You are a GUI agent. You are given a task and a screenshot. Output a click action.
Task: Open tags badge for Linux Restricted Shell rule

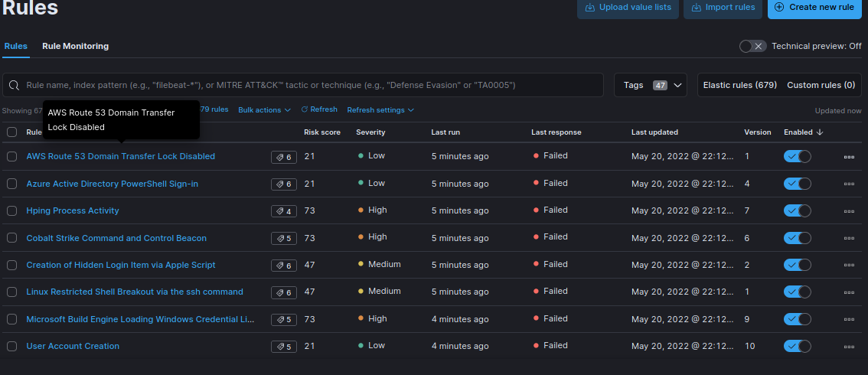pyautogui.click(x=284, y=292)
